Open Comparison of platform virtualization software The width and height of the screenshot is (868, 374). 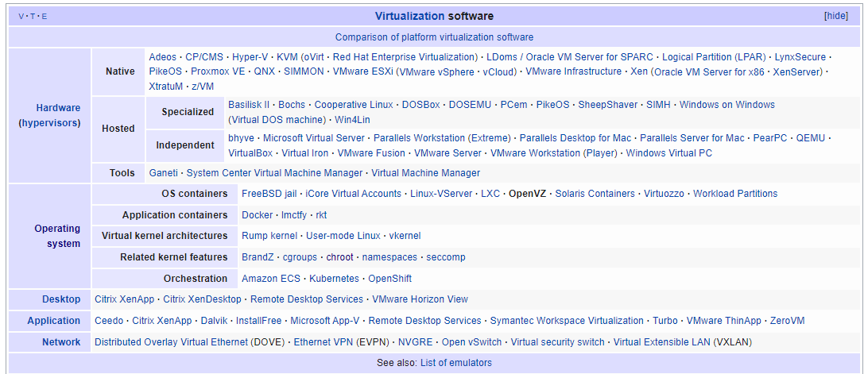[x=434, y=37]
